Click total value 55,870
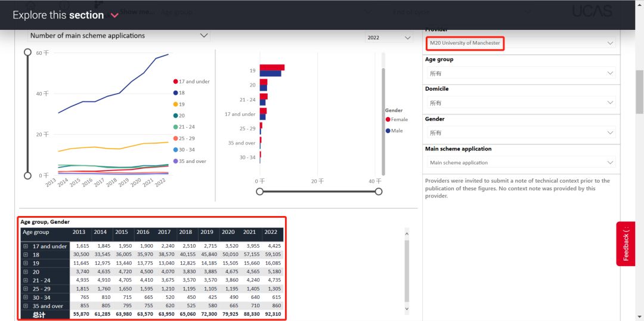644x321 pixels. click(80, 314)
